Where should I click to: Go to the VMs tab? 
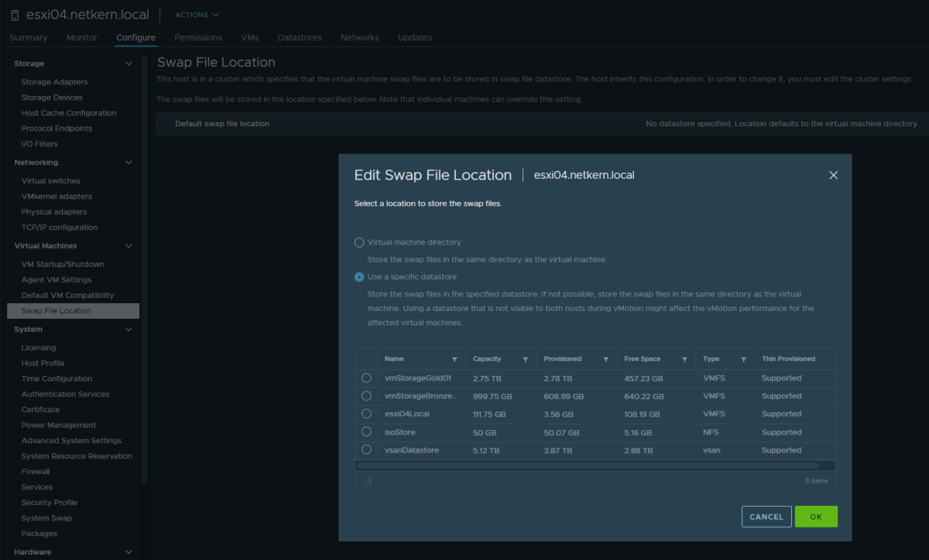click(x=250, y=37)
